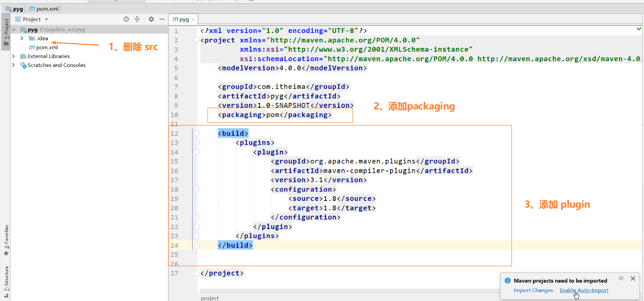The height and width of the screenshot is (301, 644).
Task: Click the closing </project> tag
Action: [x=222, y=273]
